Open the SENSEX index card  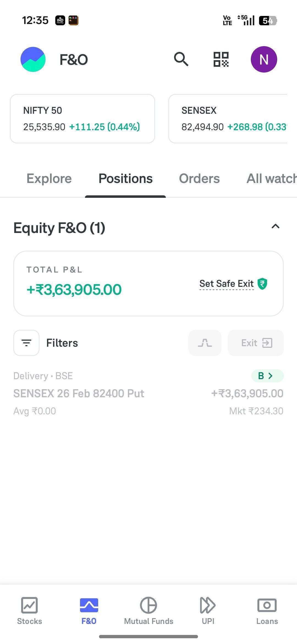click(228, 119)
